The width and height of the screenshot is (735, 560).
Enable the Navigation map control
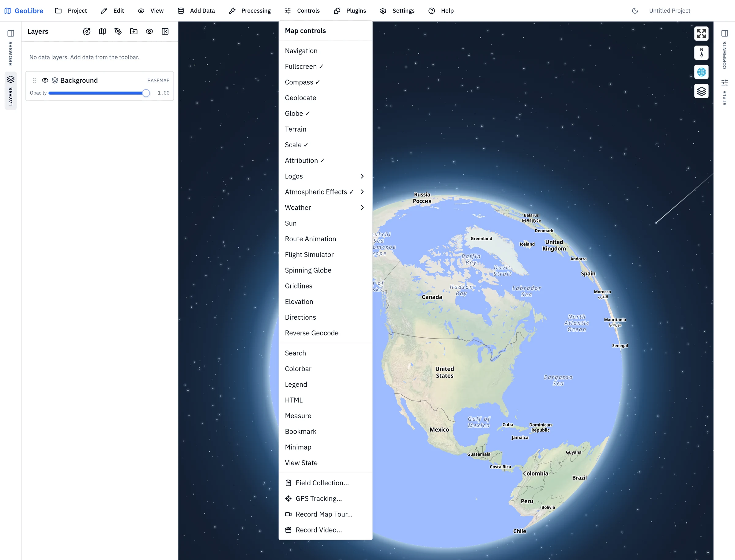[325, 51]
